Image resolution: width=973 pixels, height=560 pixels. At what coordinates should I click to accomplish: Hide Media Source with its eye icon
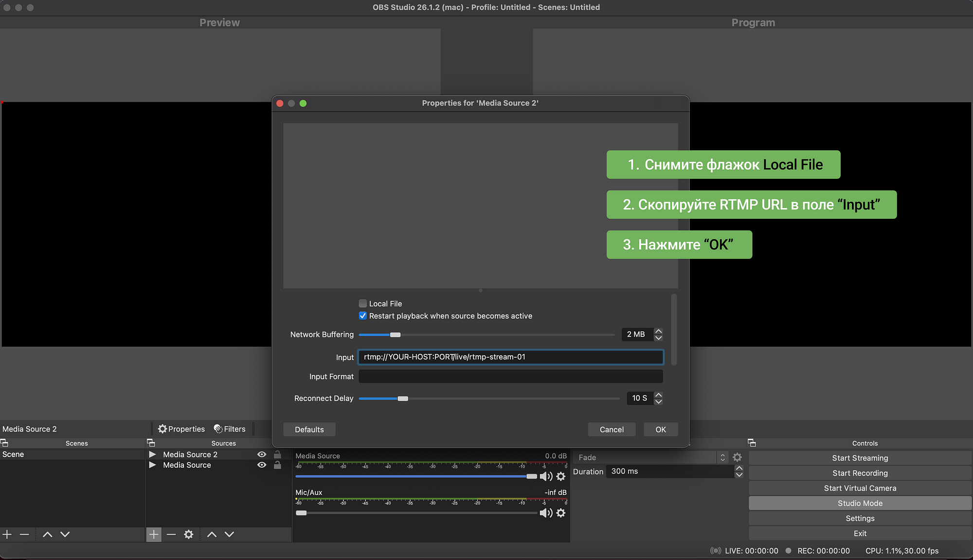(x=262, y=465)
